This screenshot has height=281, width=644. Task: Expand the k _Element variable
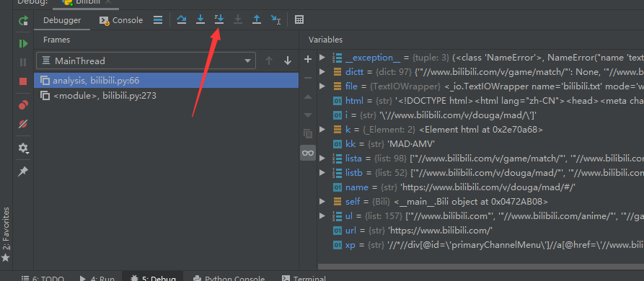tap(322, 129)
